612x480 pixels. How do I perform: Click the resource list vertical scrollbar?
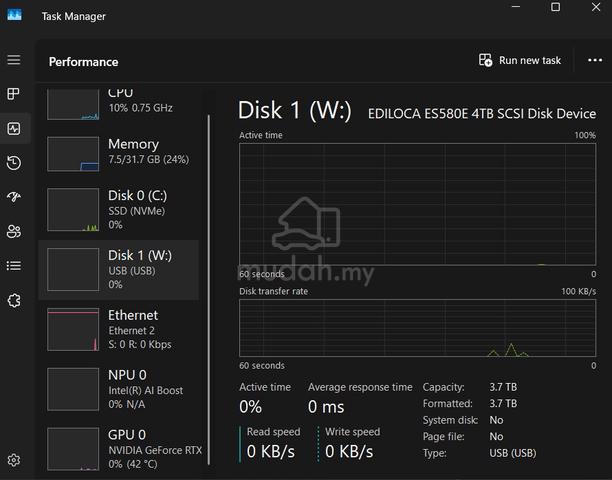[x=209, y=289]
